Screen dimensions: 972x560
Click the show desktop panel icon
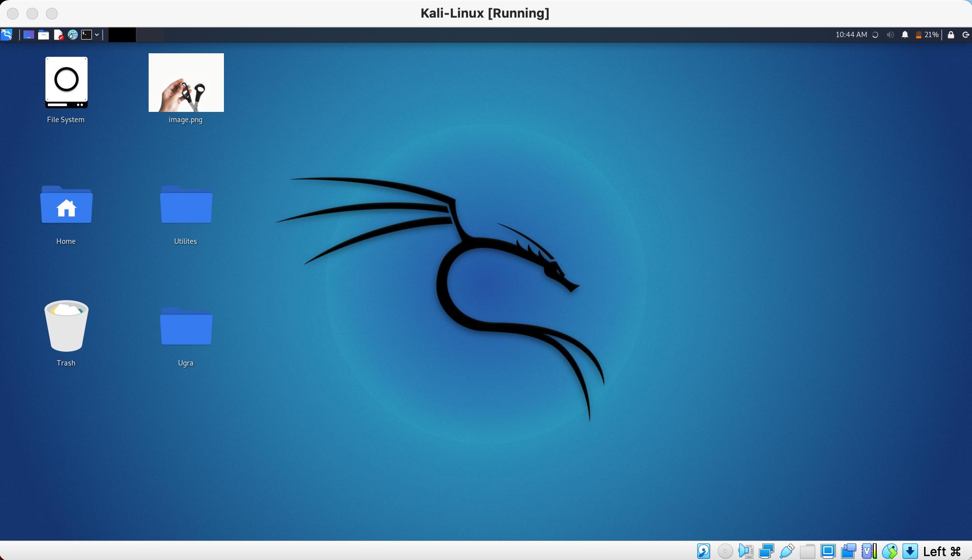click(29, 35)
